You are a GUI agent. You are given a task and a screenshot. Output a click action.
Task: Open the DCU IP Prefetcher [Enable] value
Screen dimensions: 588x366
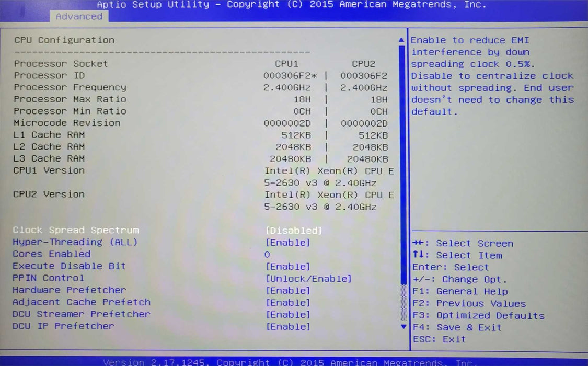[x=288, y=327]
